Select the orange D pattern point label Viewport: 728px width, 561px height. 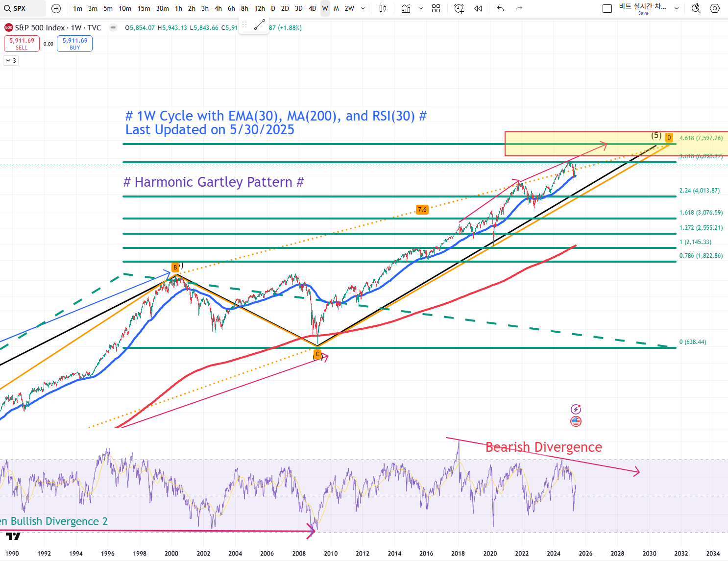point(669,138)
